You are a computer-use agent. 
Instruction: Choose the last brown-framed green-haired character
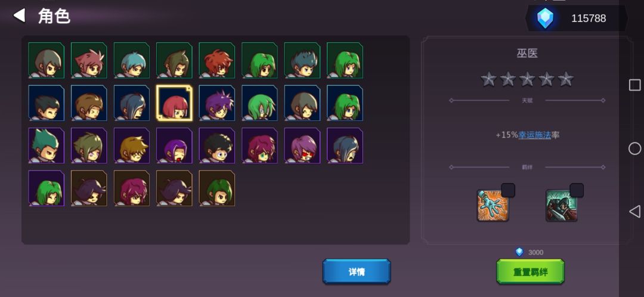[x=217, y=188]
